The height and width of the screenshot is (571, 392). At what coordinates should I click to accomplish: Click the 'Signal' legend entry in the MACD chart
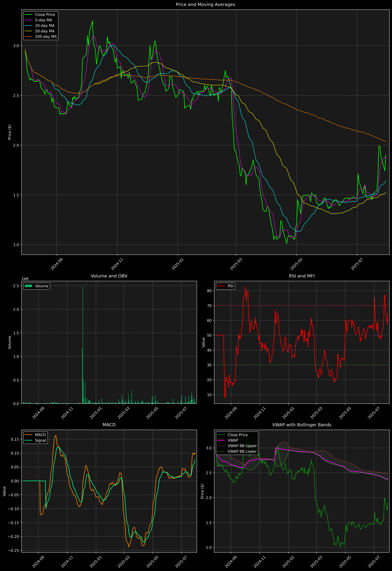coord(41,440)
